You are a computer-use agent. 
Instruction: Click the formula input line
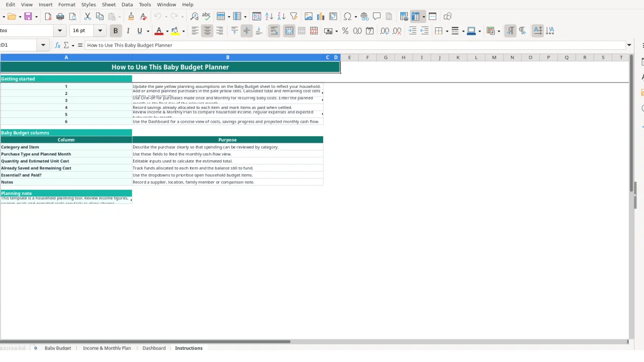point(355,46)
